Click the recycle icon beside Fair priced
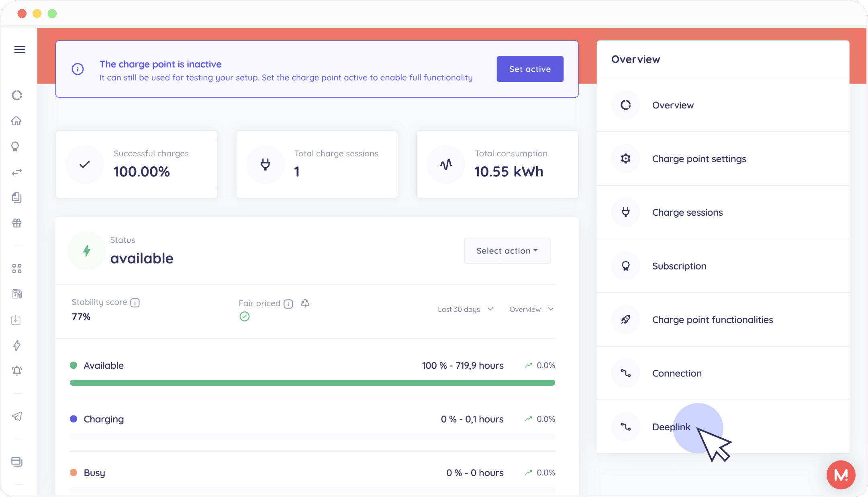This screenshot has width=868, height=497. [305, 303]
